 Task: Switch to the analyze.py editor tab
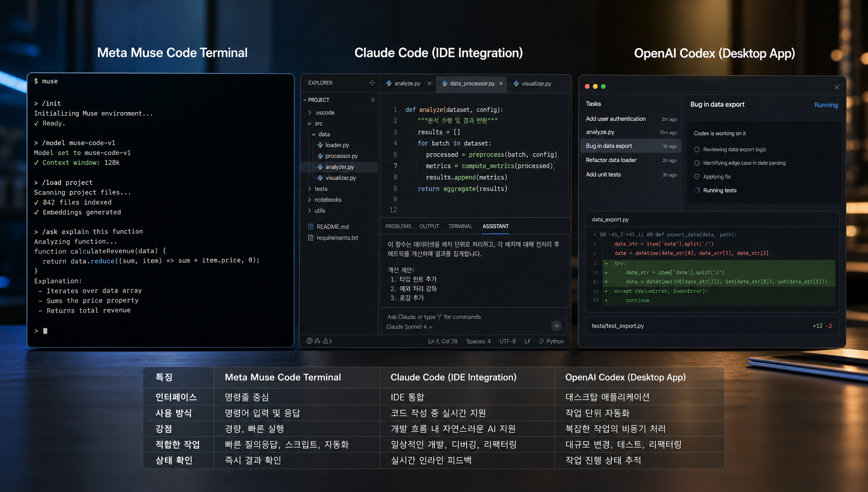[408, 83]
